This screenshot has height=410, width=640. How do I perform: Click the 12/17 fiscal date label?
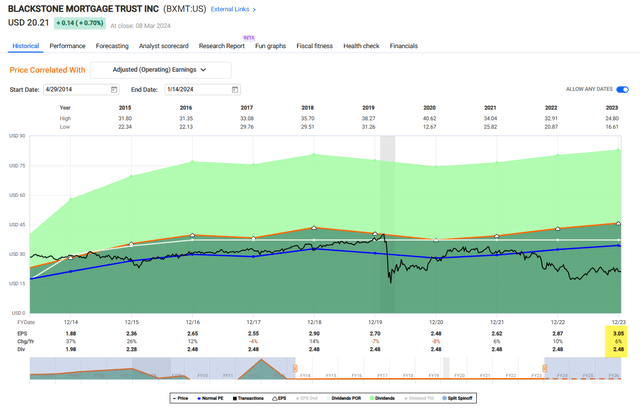click(253, 322)
